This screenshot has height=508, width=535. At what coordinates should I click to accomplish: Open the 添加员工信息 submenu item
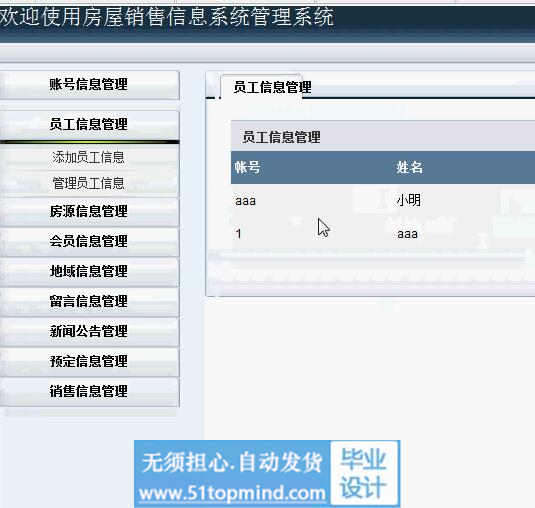click(89, 157)
